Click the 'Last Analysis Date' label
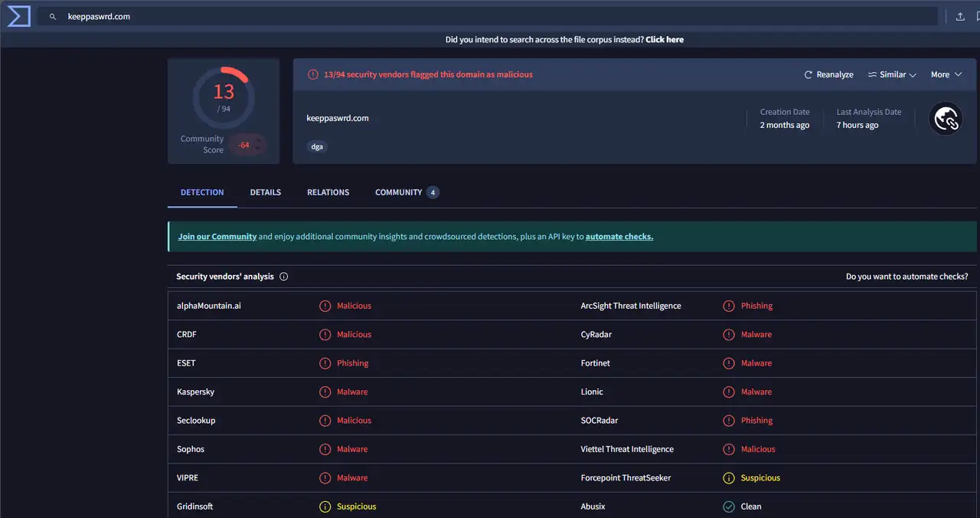Viewport: 980px width, 518px height. coord(869,112)
